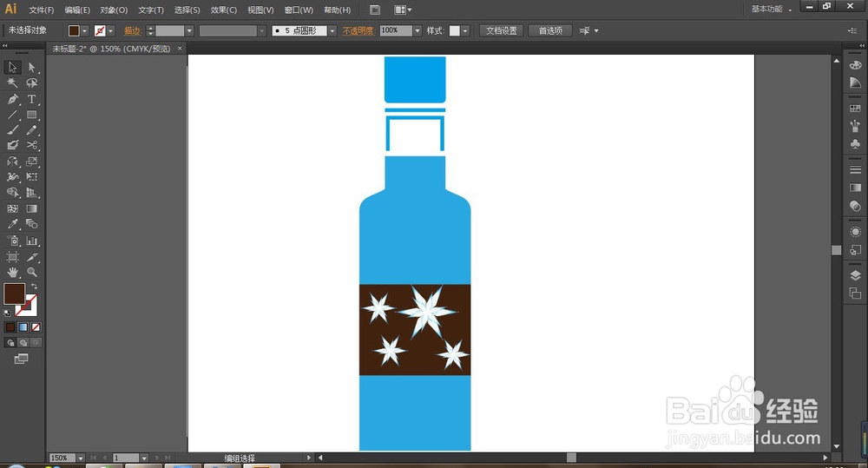Select the Direct Selection tool

click(x=31, y=67)
